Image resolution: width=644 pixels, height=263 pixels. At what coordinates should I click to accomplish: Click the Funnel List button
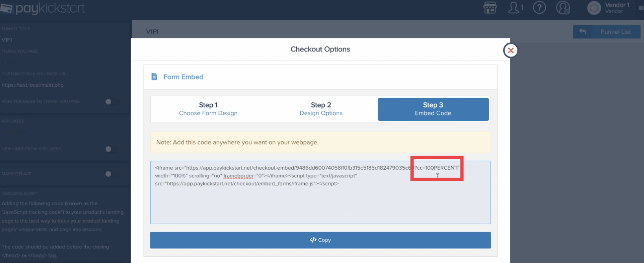pos(607,32)
